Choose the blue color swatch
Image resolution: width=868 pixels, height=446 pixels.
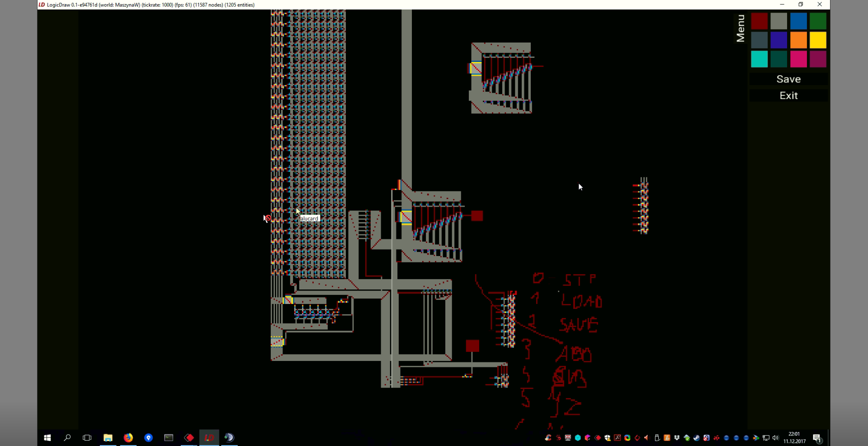tap(798, 21)
